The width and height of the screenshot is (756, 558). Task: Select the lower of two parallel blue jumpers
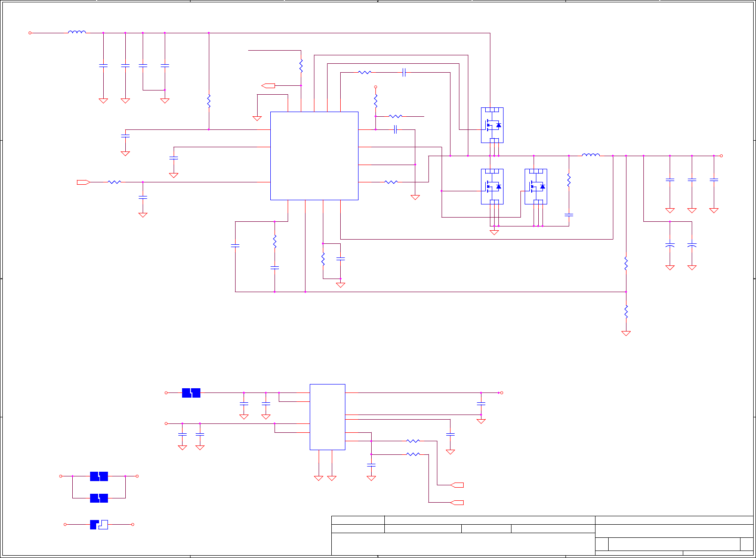point(99,498)
